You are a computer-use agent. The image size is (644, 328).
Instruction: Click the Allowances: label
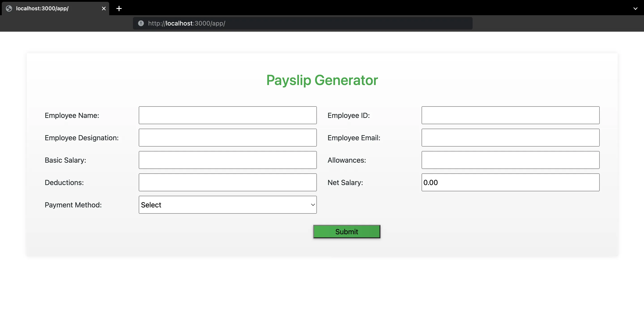coord(346,160)
